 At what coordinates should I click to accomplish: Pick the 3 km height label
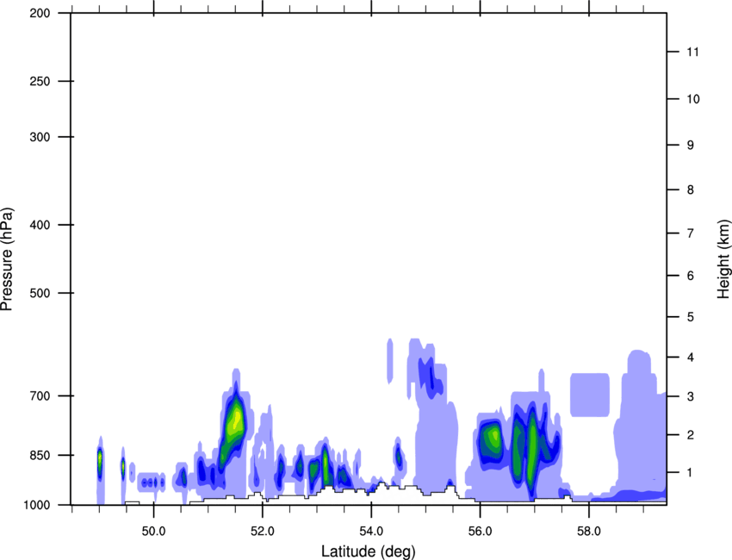pyautogui.click(x=690, y=396)
